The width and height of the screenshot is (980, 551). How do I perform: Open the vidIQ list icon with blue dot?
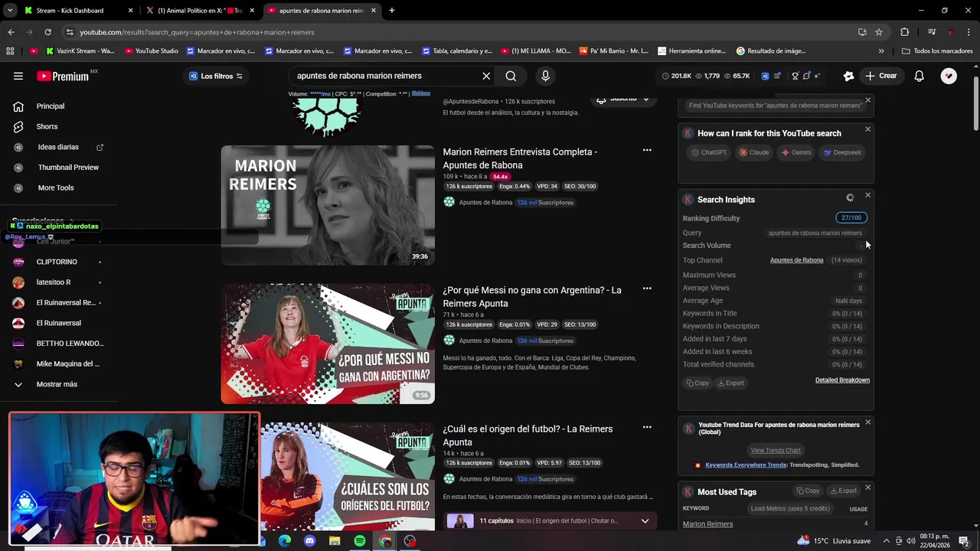pyautogui.click(x=778, y=76)
